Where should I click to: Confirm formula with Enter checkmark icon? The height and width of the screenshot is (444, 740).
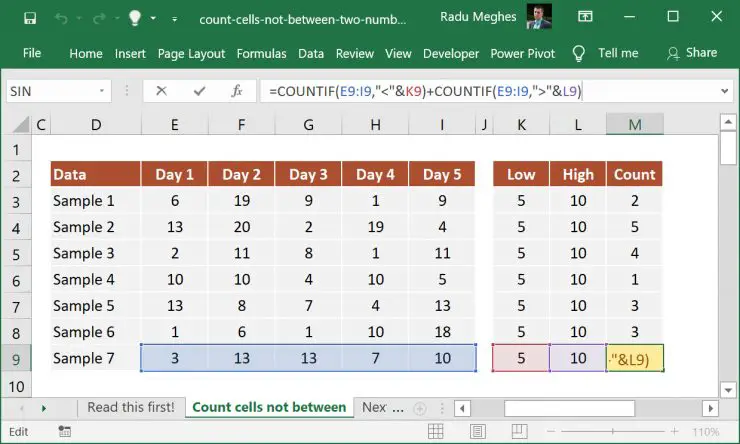[199, 91]
